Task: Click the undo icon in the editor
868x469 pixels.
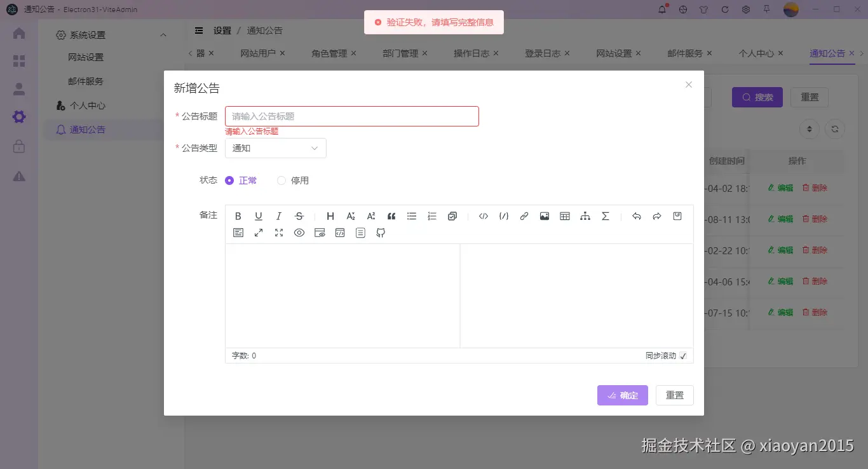Action: click(636, 216)
